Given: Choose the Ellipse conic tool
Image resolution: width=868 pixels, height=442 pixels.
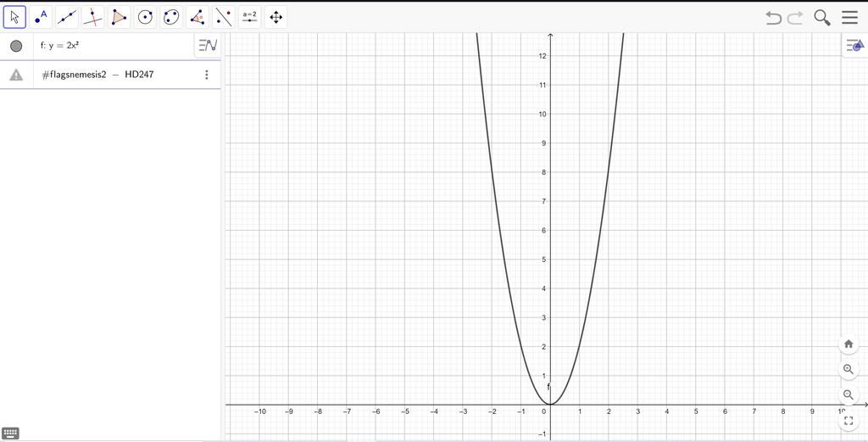Looking at the screenshot, I should point(171,17).
